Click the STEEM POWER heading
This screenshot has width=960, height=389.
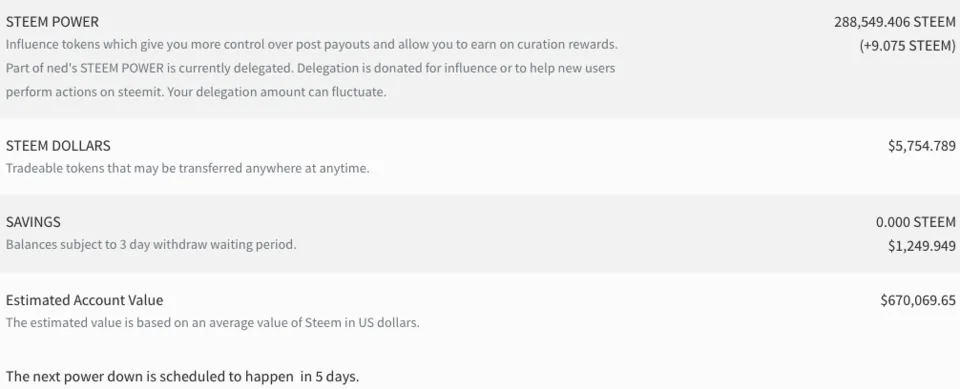tap(52, 22)
